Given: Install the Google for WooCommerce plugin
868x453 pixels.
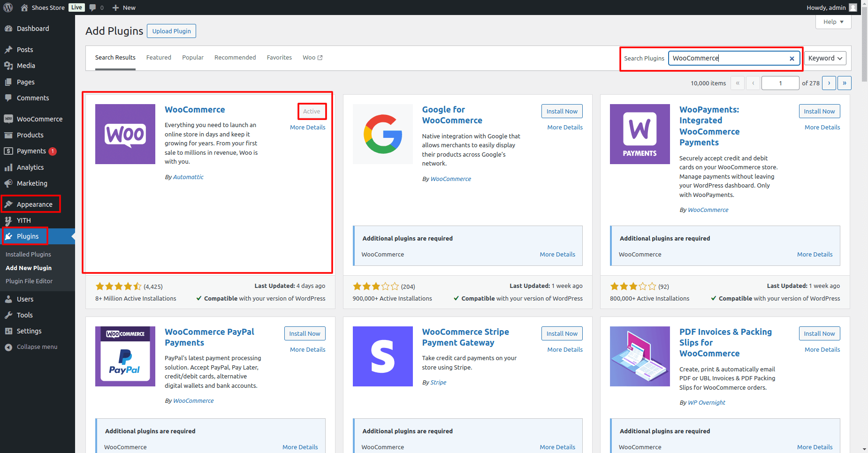Looking at the screenshot, I should pos(562,111).
